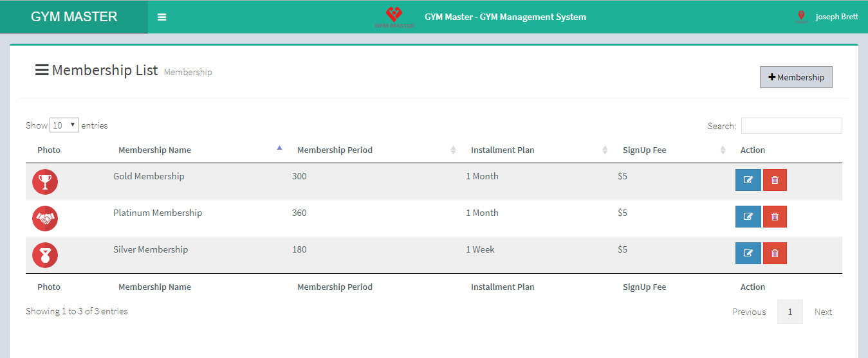Open joseph Brett user menu
Image resolution: width=868 pixels, height=358 pixels.
click(836, 17)
